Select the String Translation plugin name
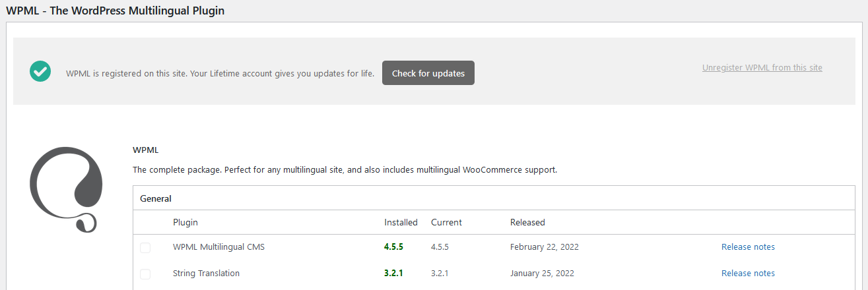The width and height of the screenshot is (868, 290). [x=206, y=273]
